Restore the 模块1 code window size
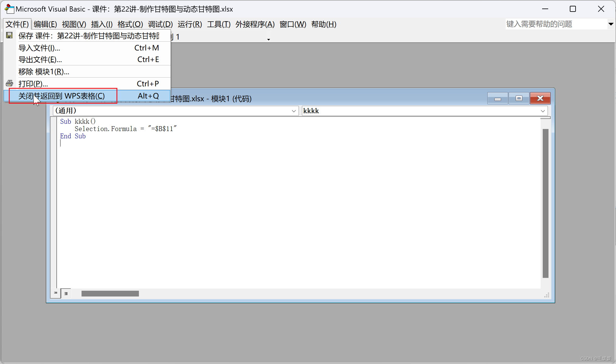 tap(519, 99)
